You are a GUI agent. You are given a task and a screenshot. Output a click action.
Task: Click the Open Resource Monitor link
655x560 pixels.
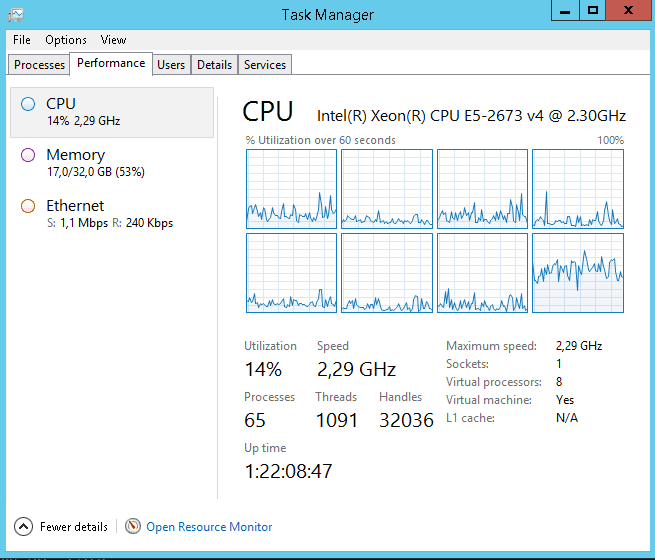point(209,527)
